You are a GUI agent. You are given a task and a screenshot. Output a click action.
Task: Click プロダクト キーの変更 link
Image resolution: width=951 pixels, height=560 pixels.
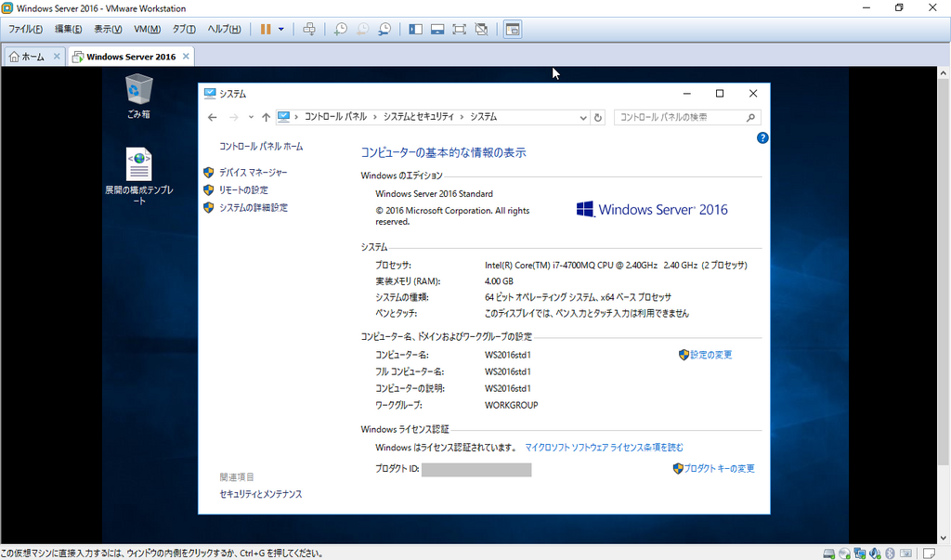click(719, 469)
